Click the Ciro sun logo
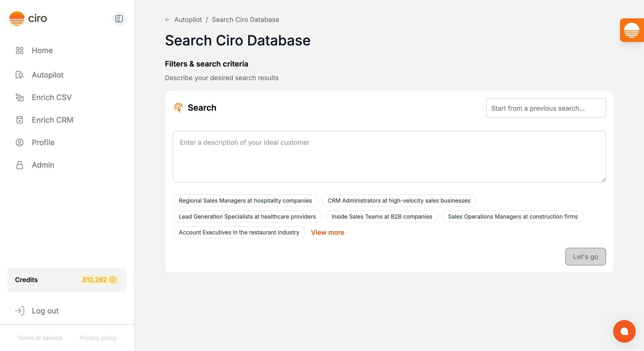 click(x=17, y=18)
